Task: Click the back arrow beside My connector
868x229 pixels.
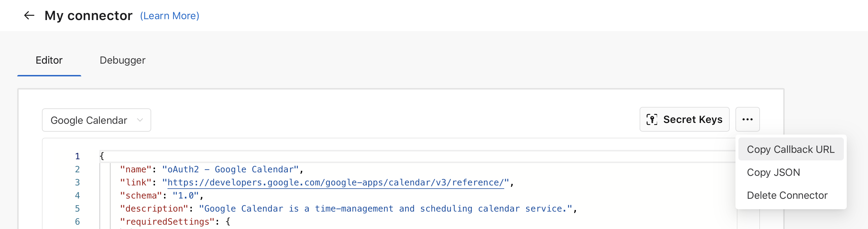Action: coord(29,15)
